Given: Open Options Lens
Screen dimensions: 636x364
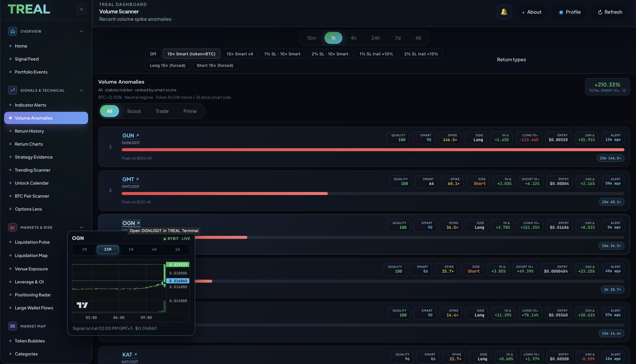Looking at the screenshot, I should pyautogui.click(x=46, y=209).
